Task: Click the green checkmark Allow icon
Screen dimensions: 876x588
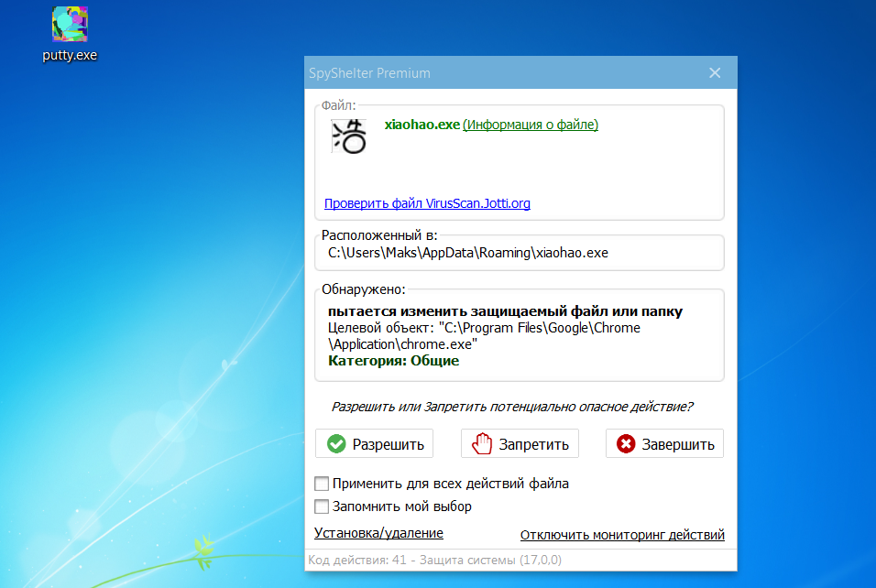Action: [336, 444]
